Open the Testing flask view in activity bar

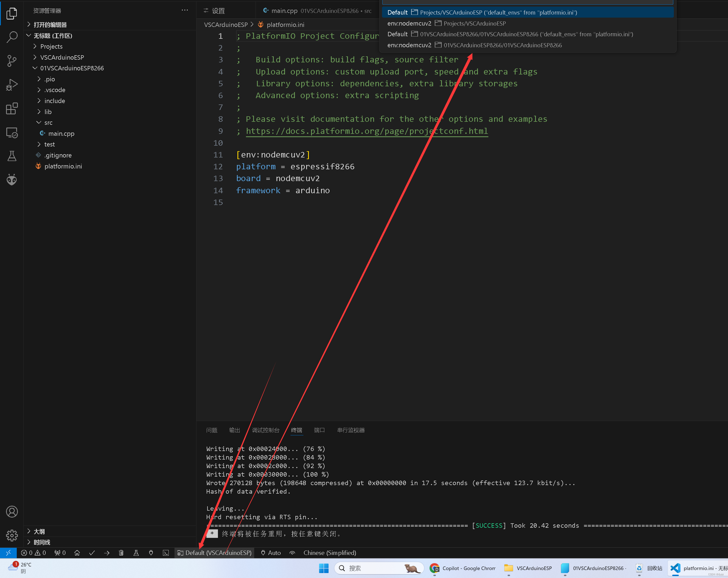12,156
